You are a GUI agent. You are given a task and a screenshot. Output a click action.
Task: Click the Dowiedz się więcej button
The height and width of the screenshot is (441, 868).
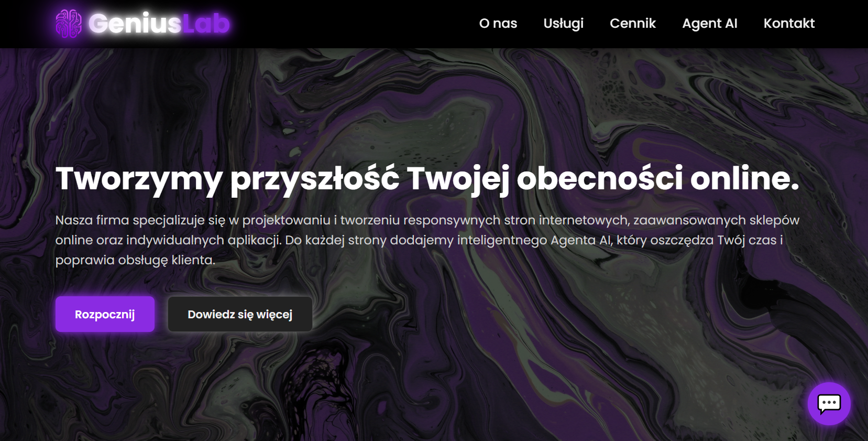[240, 314]
